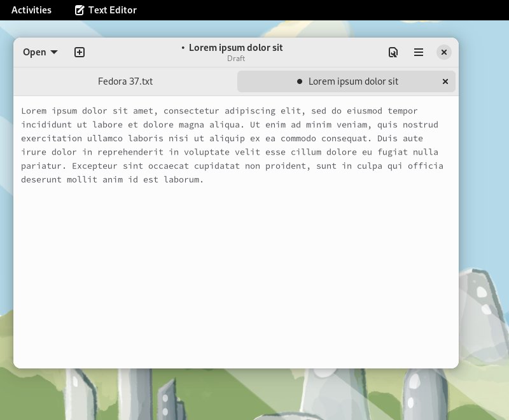This screenshot has width=509, height=420.
Task: Close the Lorem ipsum dolor sit tab
Action: tap(445, 81)
